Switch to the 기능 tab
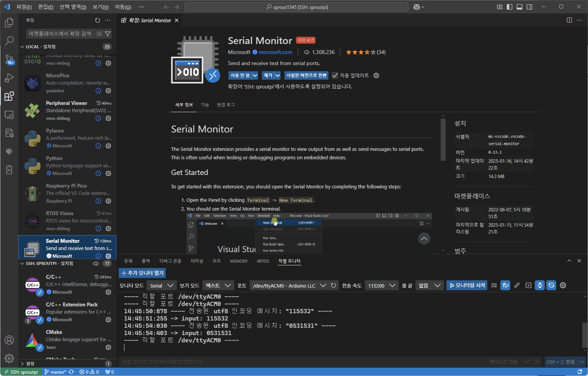The image size is (588, 376). point(205,105)
